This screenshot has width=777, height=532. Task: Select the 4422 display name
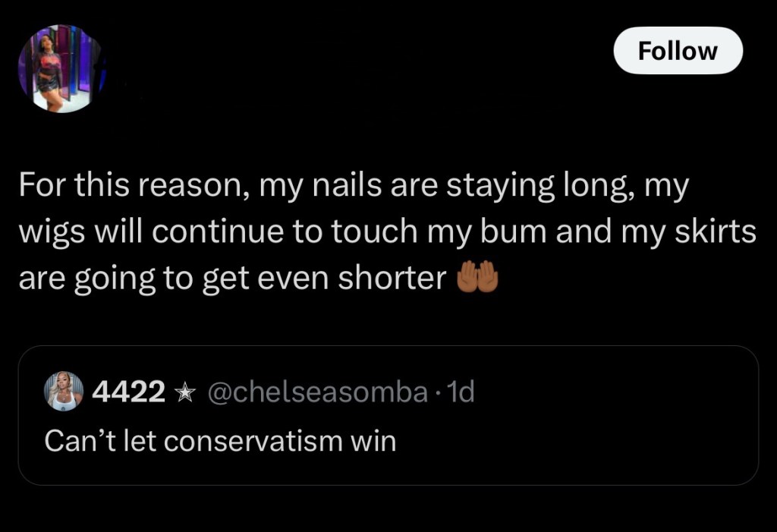point(128,392)
